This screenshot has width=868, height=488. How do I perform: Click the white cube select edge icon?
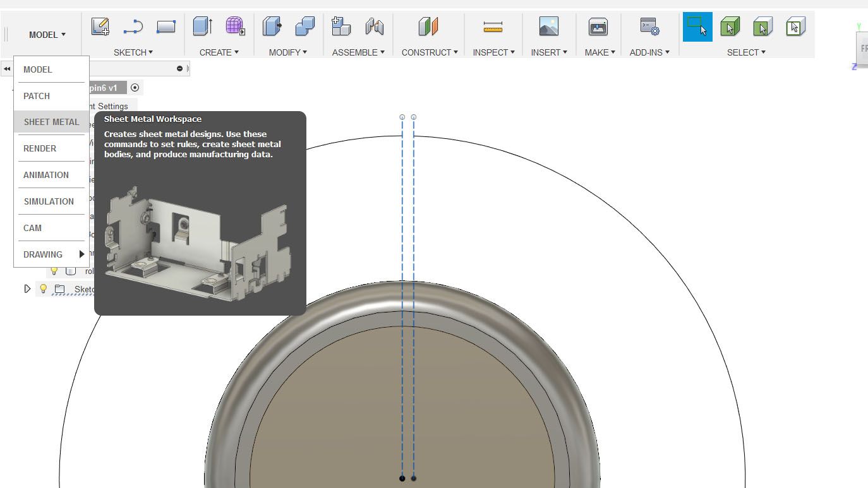tap(795, 27)
